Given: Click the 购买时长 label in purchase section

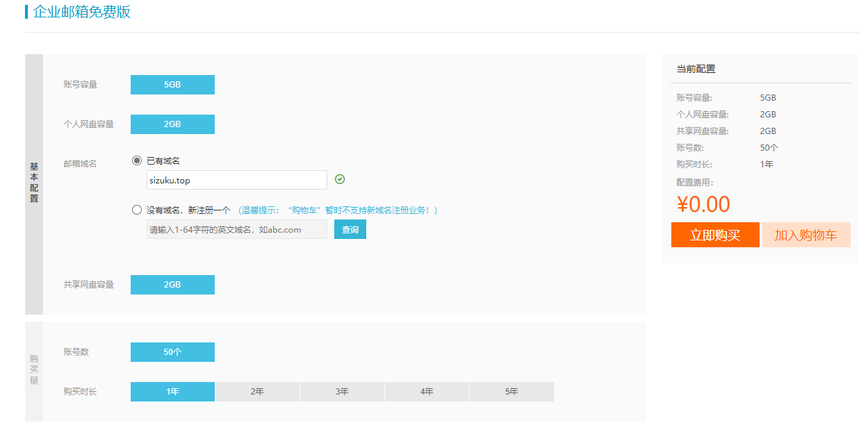Looking at the screenshot, I should (x=80, y=392).
